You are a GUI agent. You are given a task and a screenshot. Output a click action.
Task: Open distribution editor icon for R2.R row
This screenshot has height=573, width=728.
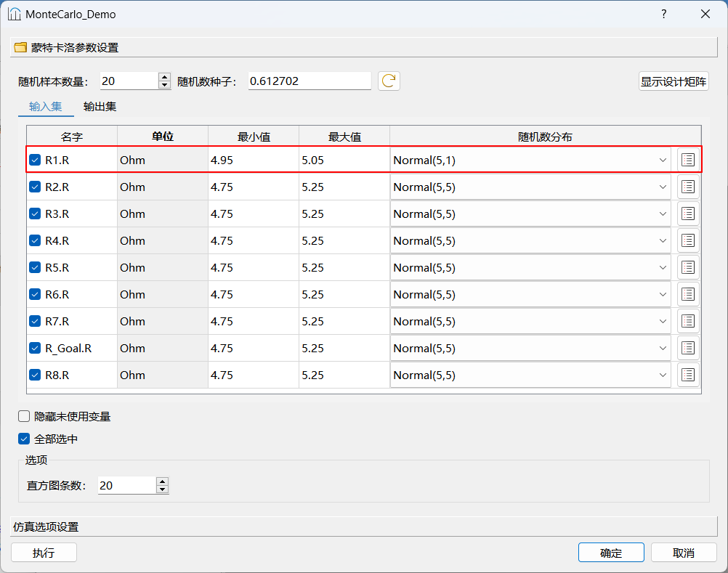[688, 187]
